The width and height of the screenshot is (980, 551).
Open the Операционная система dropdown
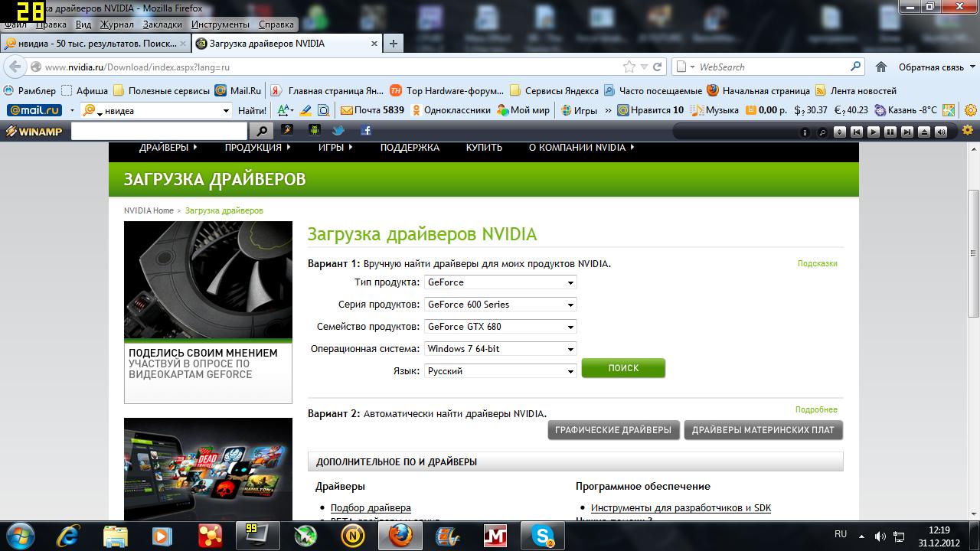point(500,349)
